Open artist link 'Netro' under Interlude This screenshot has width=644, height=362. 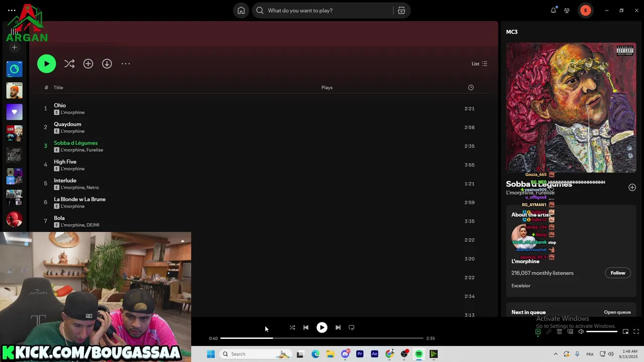93,188
